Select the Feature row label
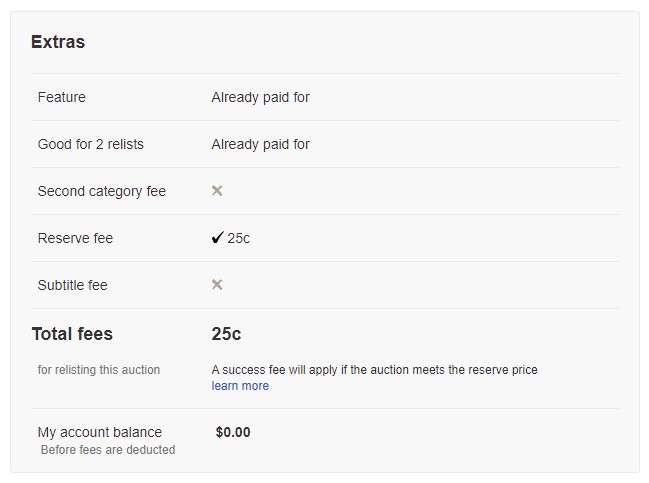The width and height of the screenshot is (649, 483). [x=62, y=97]
